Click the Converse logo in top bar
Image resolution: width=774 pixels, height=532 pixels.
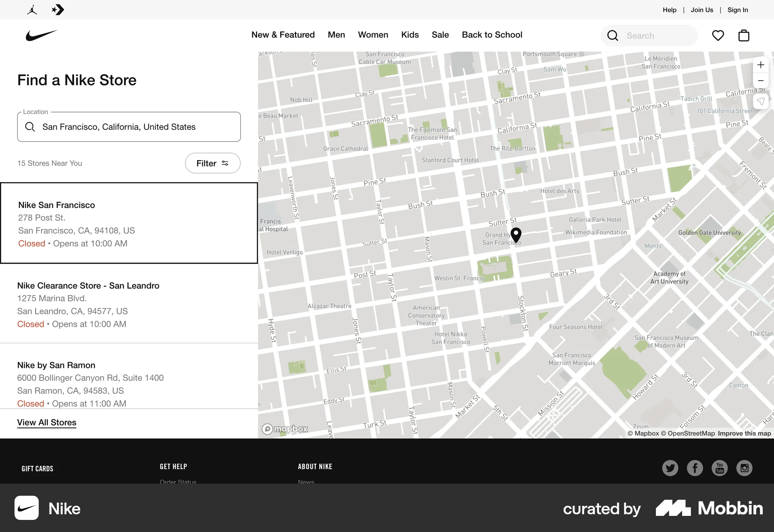[58, 9]
